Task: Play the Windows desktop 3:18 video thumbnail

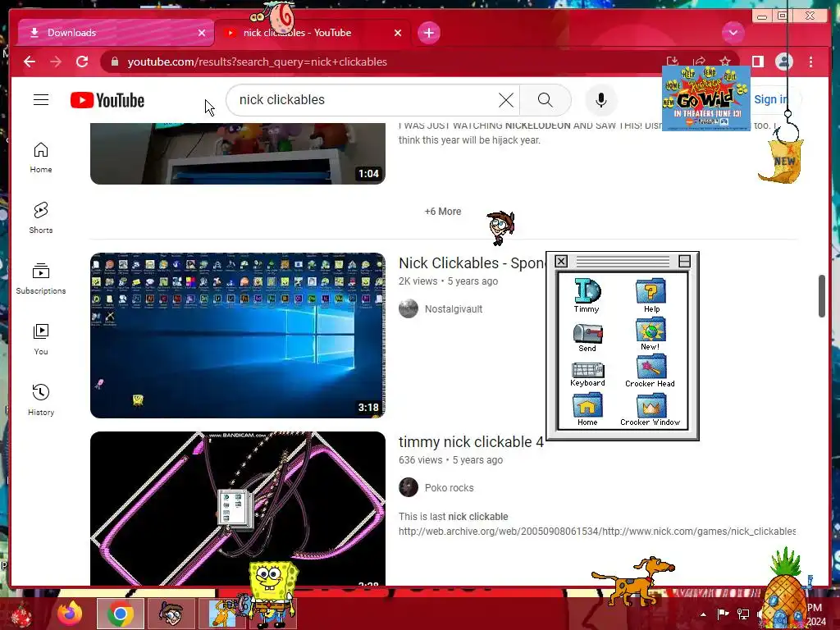Action: (x=237, y=336)
